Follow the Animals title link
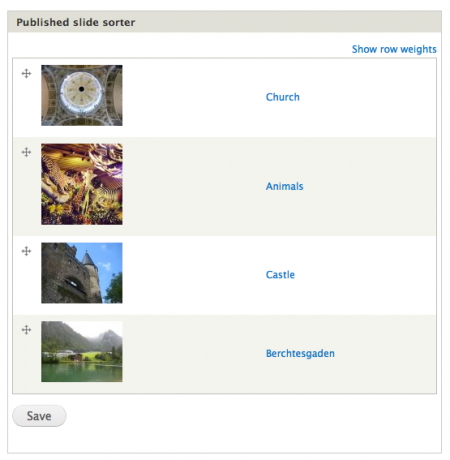450x460 pixels. click(x=285, y=186)
